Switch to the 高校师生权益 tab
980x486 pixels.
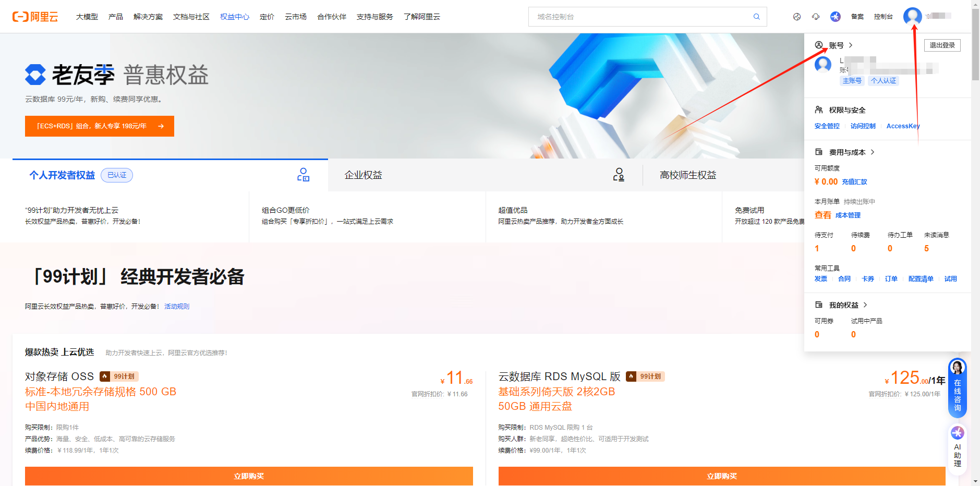pyautogui.click(x=687, y=175)
